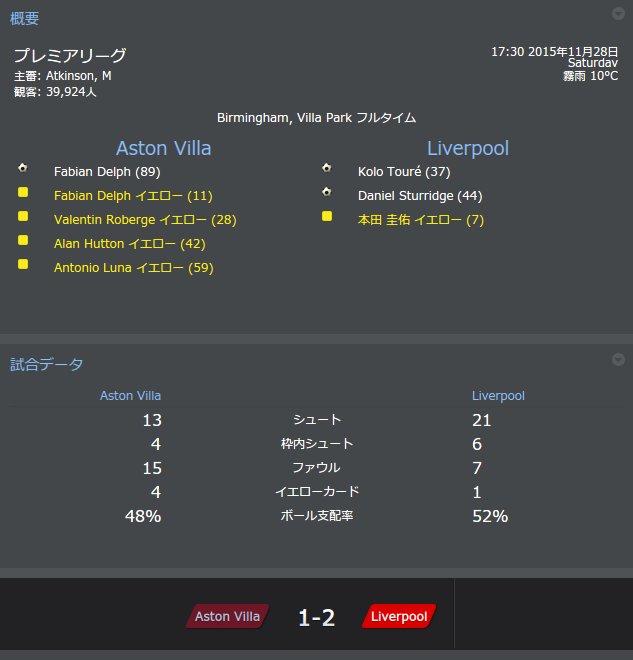This screenshot has height=660, width=633.
Task: Click yellow card icon next to Antonio Luna
Action: (23, 264)
